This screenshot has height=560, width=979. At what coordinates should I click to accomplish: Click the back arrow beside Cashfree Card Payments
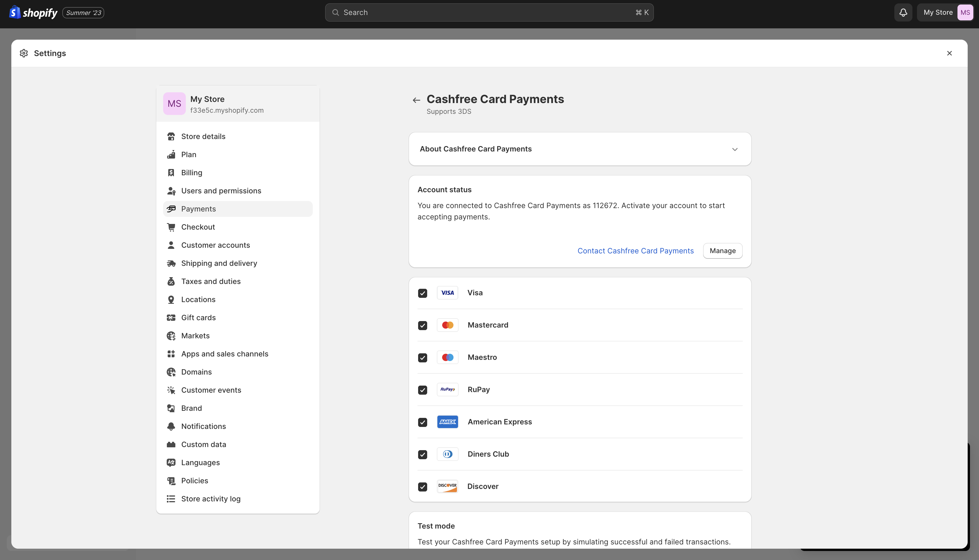(416, 101)
